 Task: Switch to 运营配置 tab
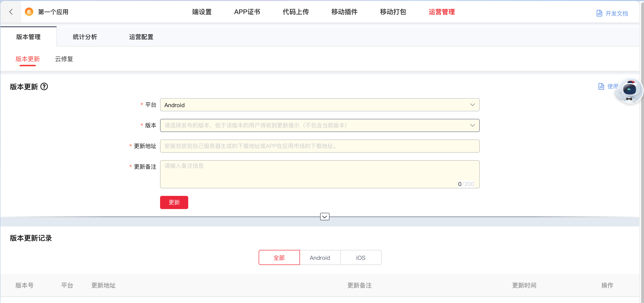point(141,37)
